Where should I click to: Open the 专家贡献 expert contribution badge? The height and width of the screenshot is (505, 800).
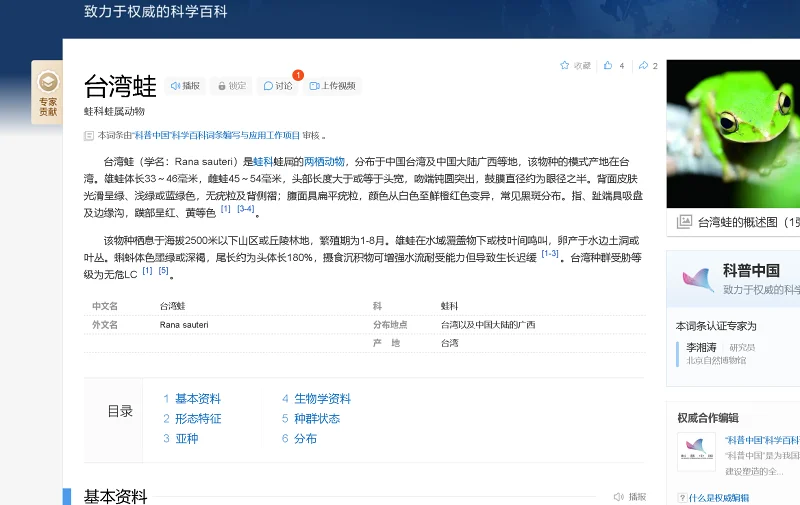47,94
